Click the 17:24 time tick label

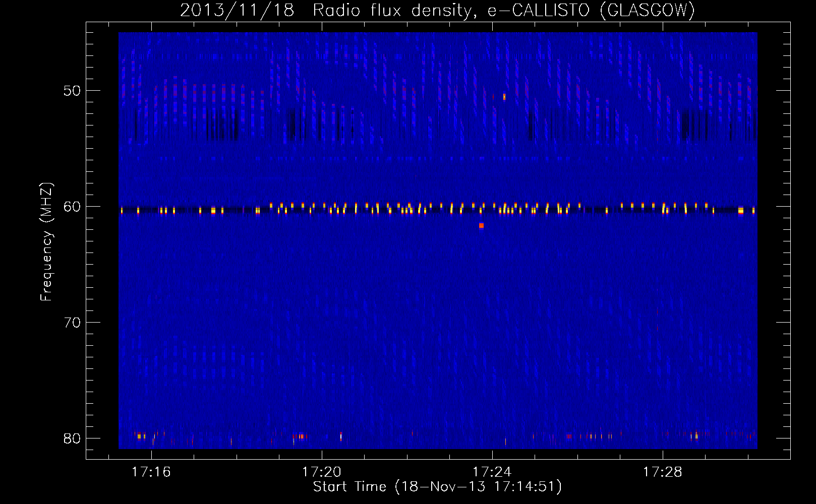tap(492, 472)
